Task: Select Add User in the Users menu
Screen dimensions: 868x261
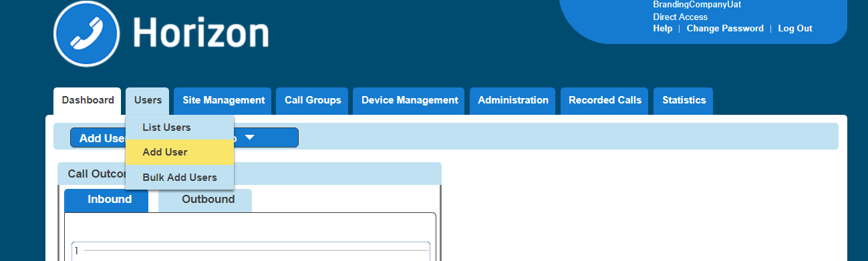Action: pyautogui.click(x=180, y=152)
